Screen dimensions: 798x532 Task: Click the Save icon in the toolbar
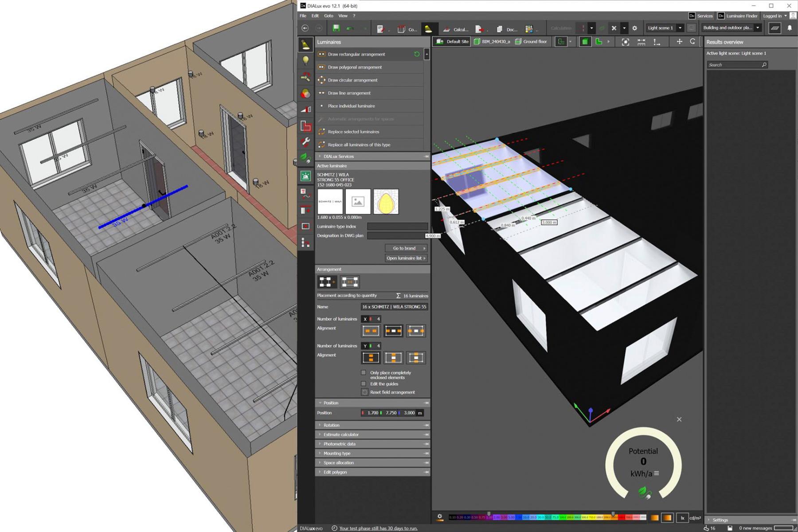[336, 28]
